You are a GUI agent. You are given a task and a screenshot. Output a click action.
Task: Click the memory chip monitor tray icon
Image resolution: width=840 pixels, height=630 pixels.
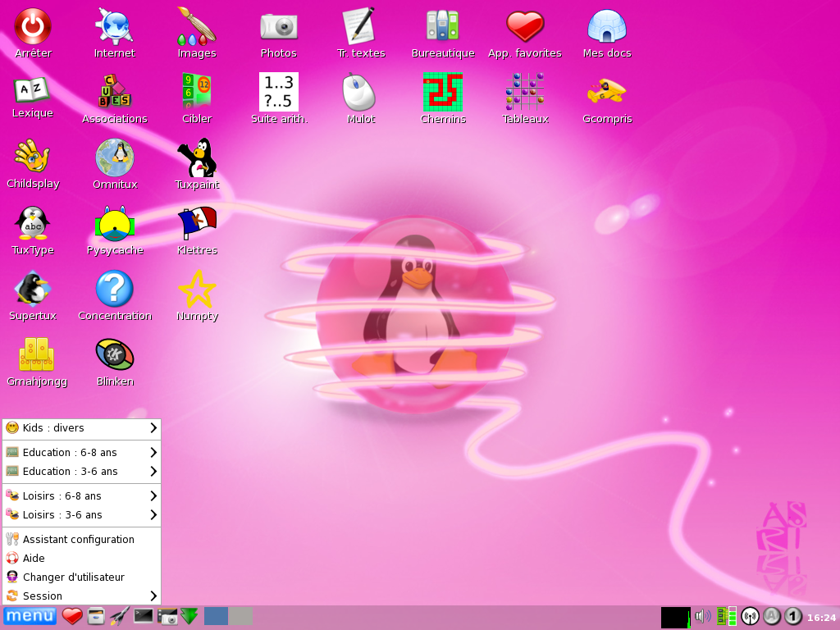727,616
